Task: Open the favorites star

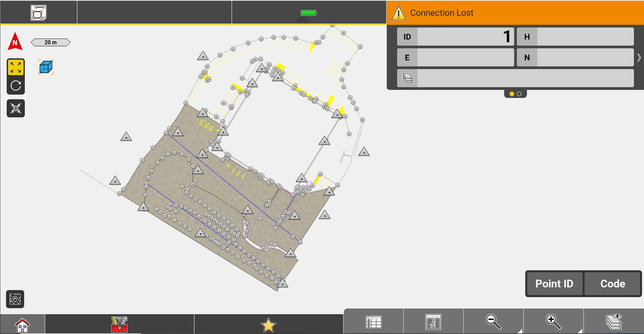Action: (268, 325)
